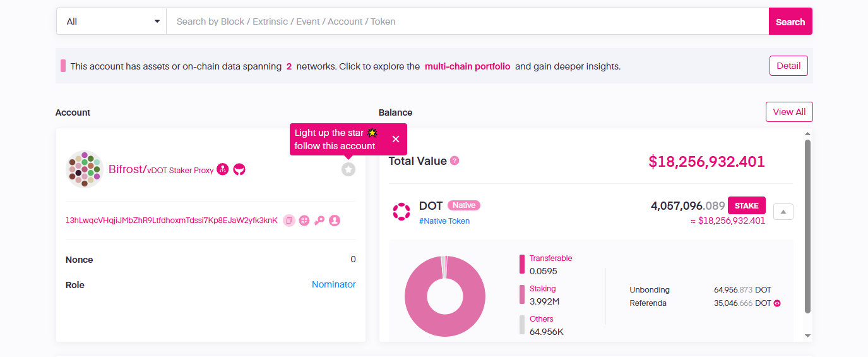
Task: Click the Nominator role link
Action: (334, 285)
